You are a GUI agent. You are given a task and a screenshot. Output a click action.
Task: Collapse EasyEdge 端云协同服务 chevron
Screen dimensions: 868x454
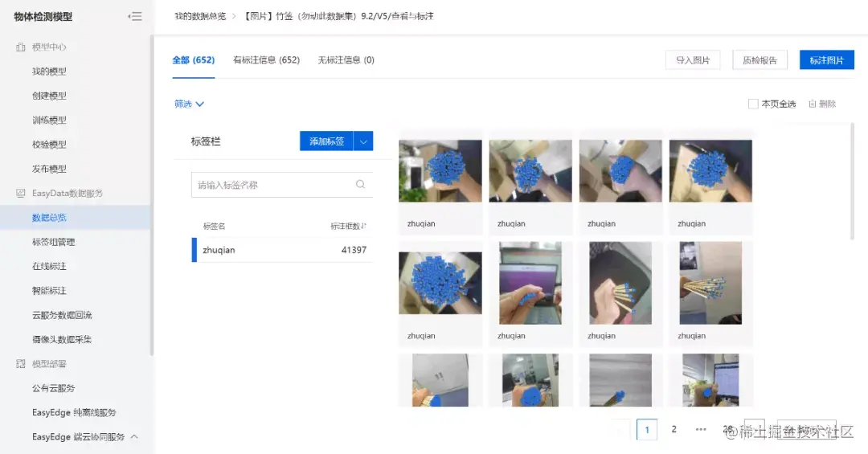134,437
